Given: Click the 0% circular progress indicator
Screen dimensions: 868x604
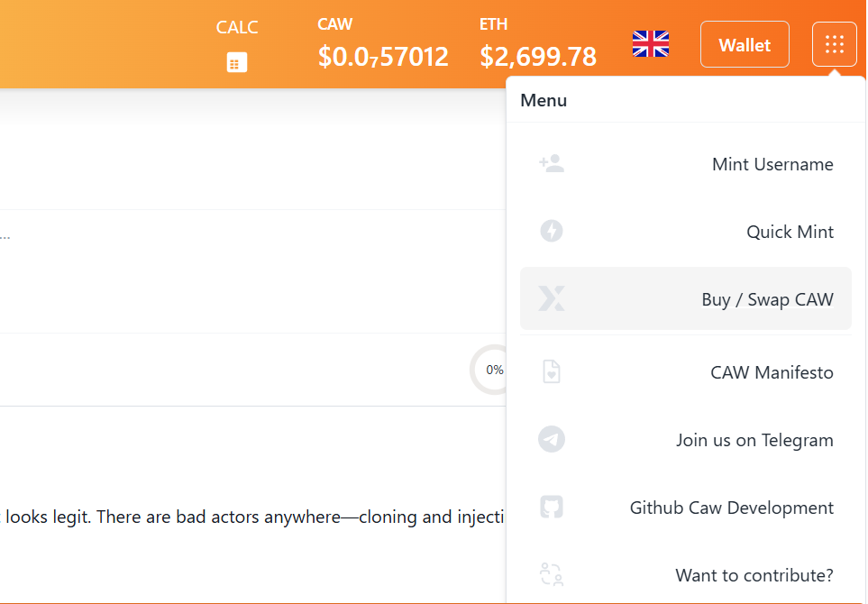Looking at the screenshot, I should (x=489, y=370).
